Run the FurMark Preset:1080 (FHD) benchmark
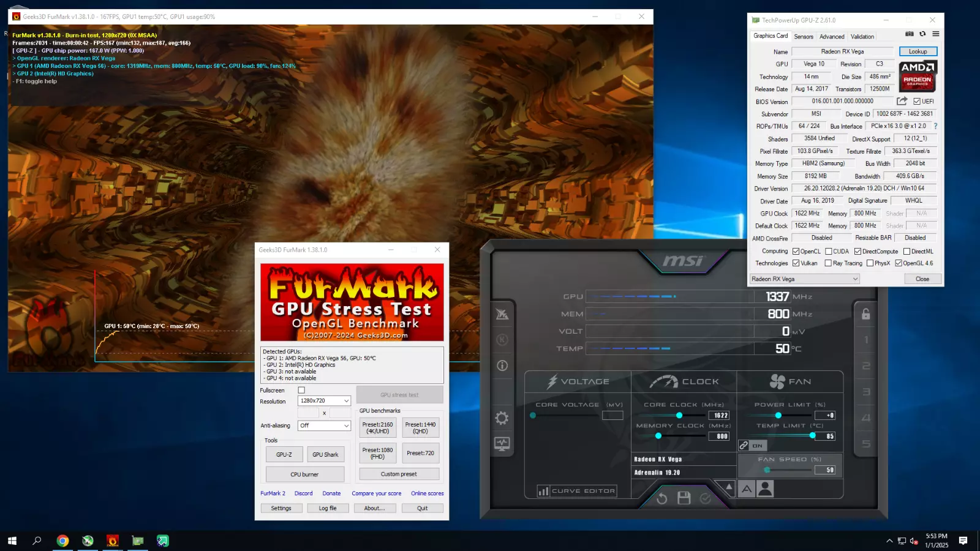Viewport: 980px width, 551px height. [377, 453]
